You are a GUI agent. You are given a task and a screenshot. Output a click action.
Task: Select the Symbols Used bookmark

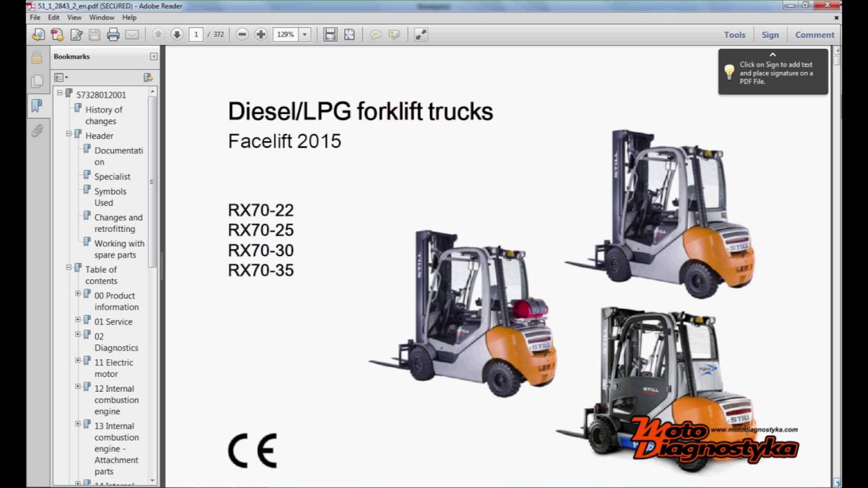pyautogui.click(x=111, y=197)
